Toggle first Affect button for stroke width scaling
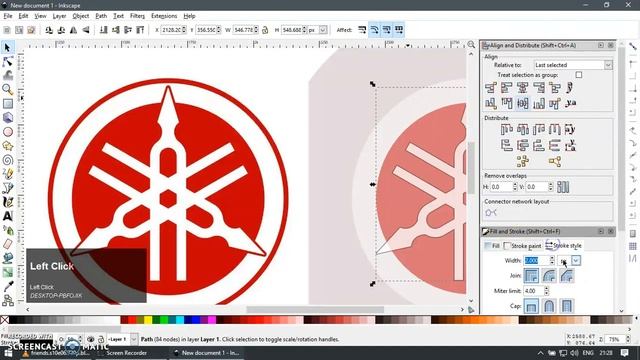Image resolution: width=640 pixels, height=360 pixels. tap(362, 30)
